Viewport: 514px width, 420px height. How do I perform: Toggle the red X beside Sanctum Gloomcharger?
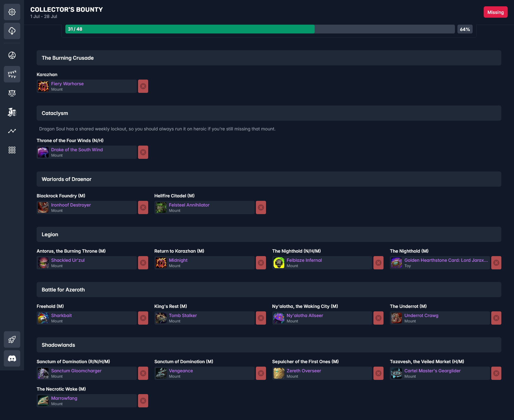(x=143, y=373)
